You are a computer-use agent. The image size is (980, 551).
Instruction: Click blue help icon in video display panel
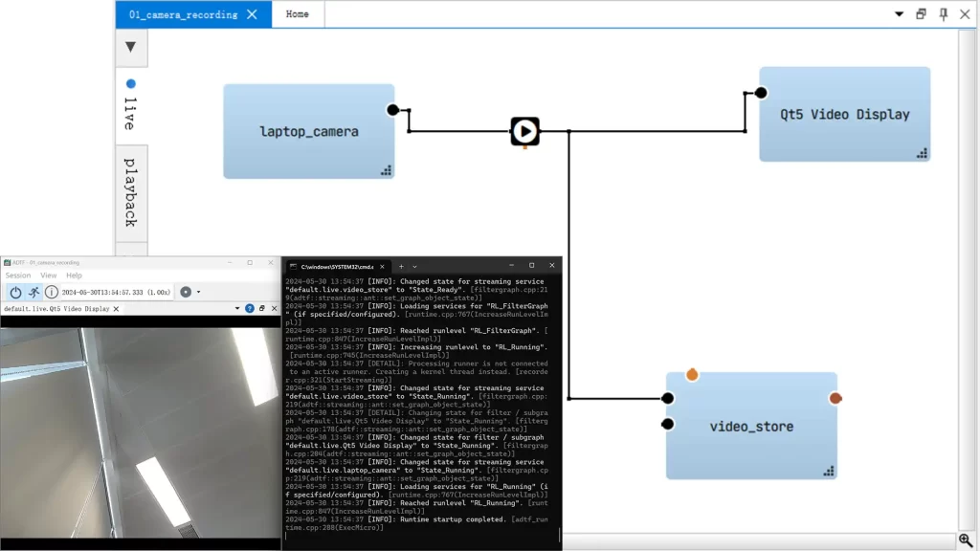pos(250,309)
